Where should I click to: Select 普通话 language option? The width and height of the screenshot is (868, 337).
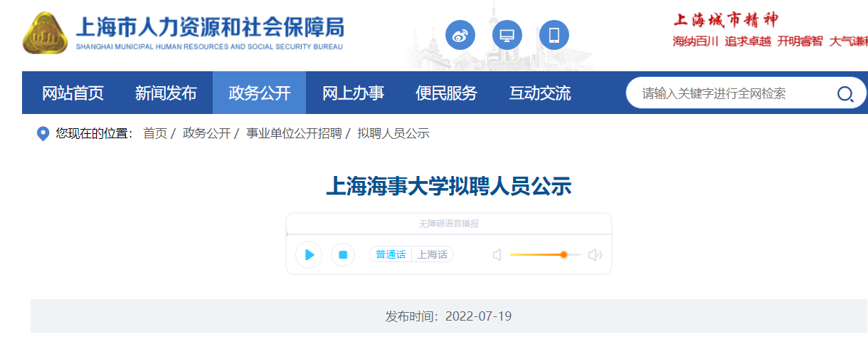[391, 254]
